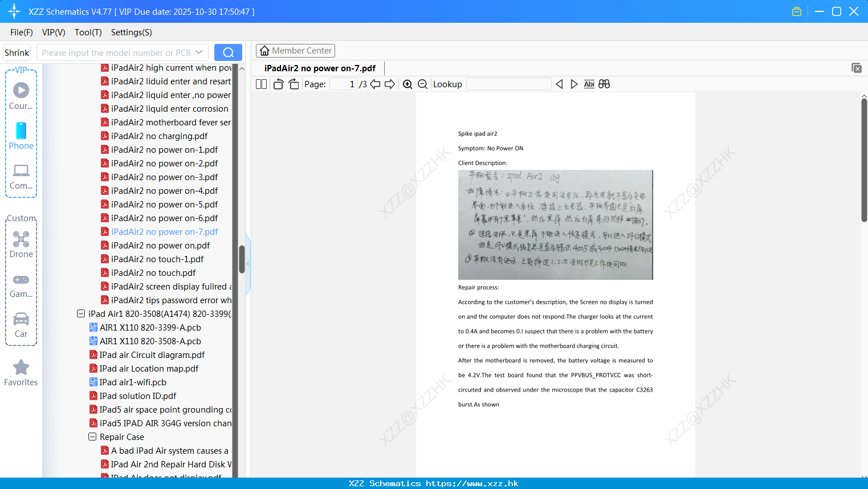Image resolution: width=868 pixels, height=489 pixels.
Task: Open the model number dropdown
Action: 199,52
